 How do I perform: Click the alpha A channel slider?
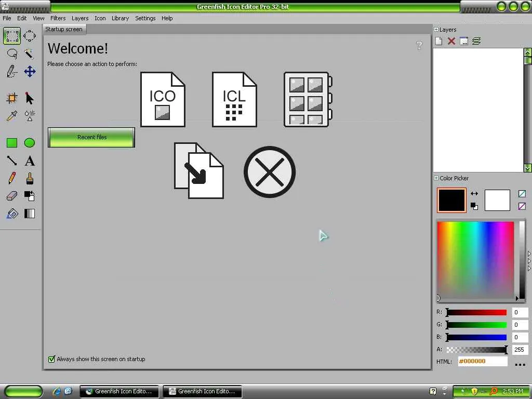(477, 350)
